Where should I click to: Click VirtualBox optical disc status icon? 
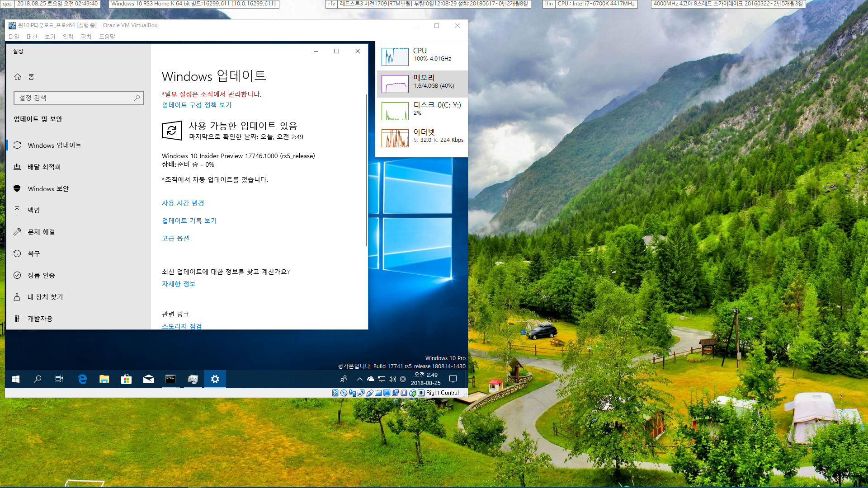coord(344,393)
